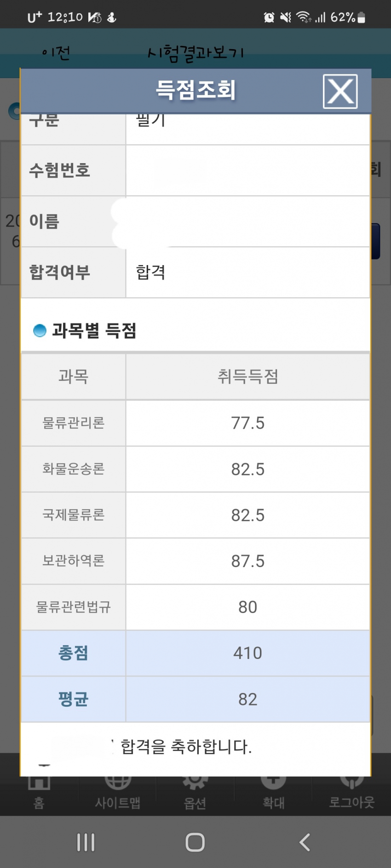Tap the 총점 410 total row
This screenshot has height=868, width=391.
pyautogui.click(x=195, y=653)
